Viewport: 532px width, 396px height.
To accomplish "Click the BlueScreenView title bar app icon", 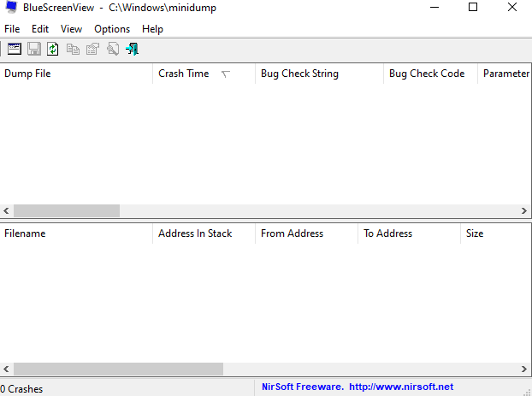I will coord(11,7).
